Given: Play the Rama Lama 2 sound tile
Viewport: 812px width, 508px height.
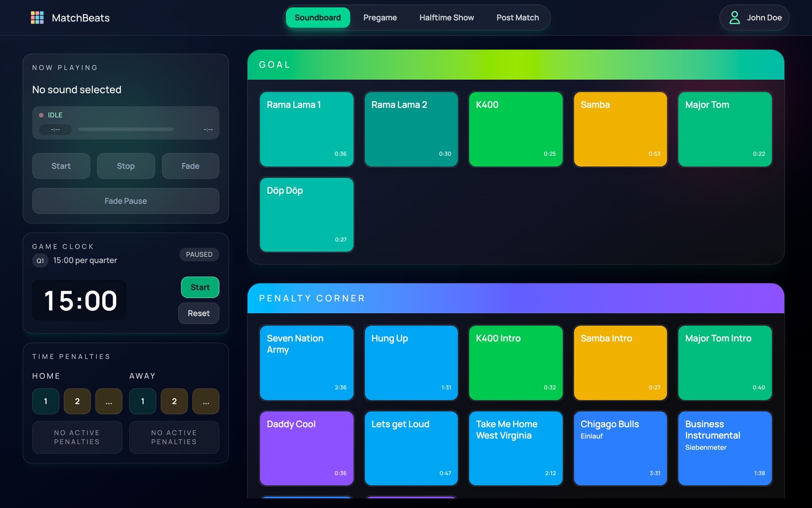Looking at the screenshot, I should coord(411,129).
